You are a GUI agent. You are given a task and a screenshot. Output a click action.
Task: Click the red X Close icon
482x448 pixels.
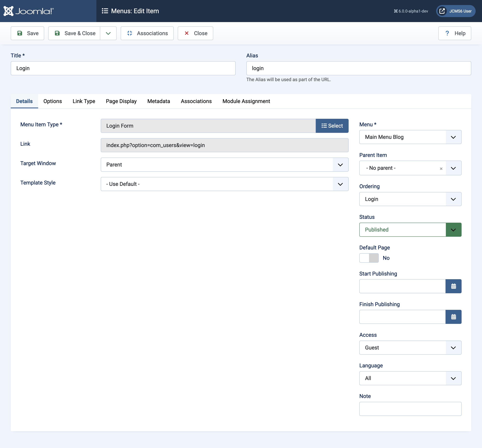click(x=187, y=33)
